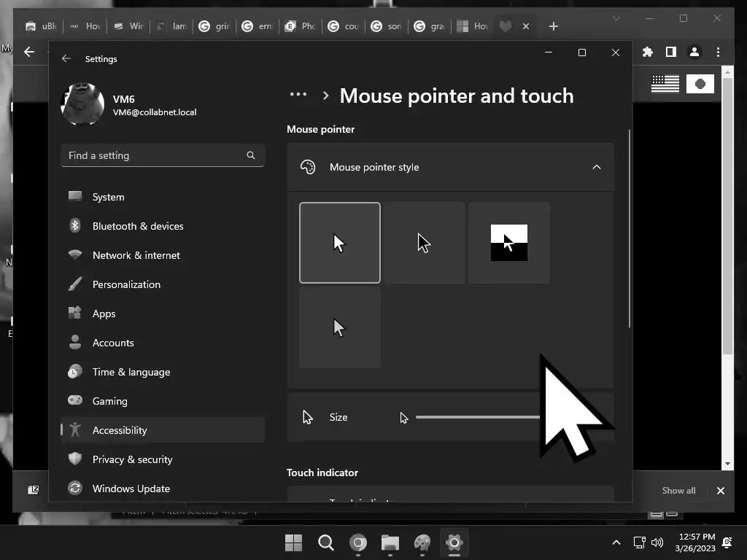Open notification bell in system tray
747x560 pixels.
pos(727,542)
